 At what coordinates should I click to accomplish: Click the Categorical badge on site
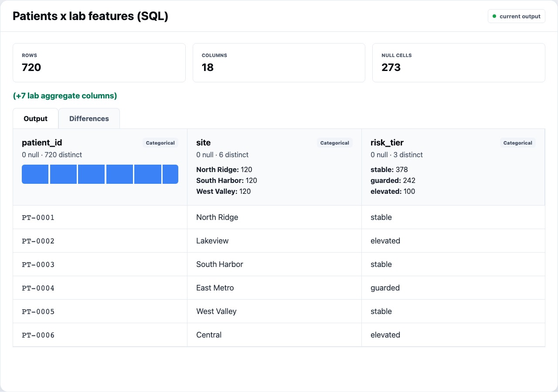335,143
